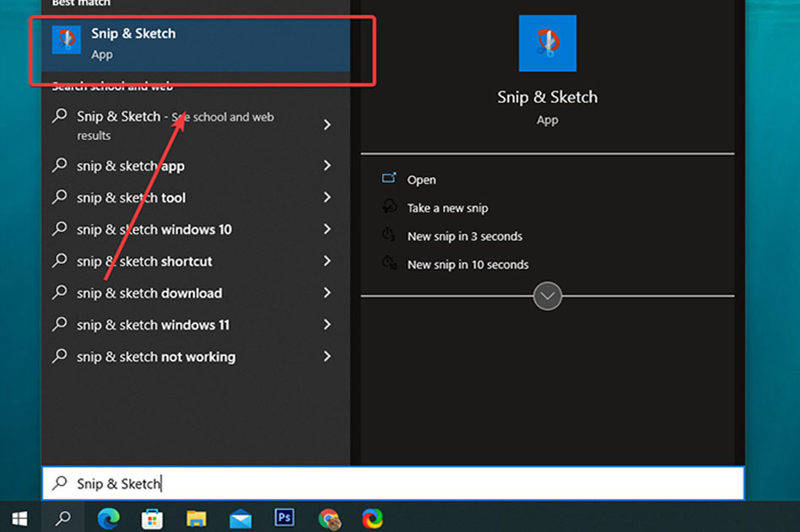Expand the arrow for 'snip & sketch shortcut'
Image resolution: width=800 pixels, height=532 pixels.
327,261
